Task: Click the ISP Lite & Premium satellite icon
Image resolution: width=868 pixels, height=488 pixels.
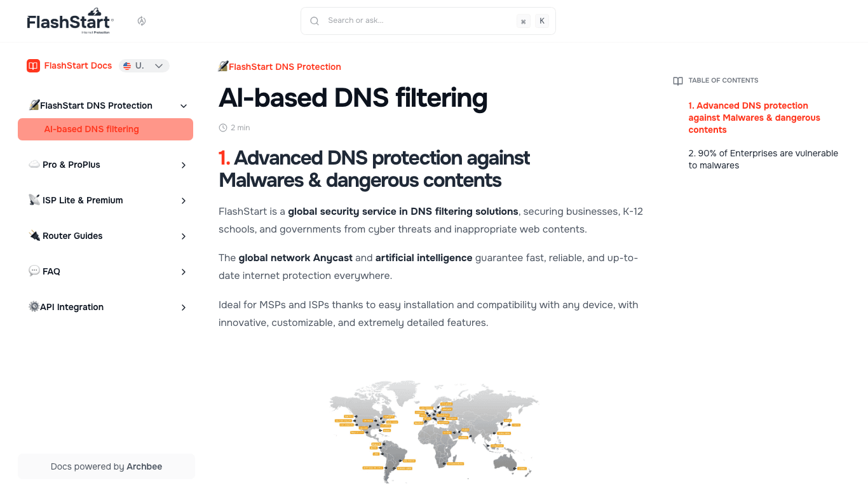Action: click(34, 200)
